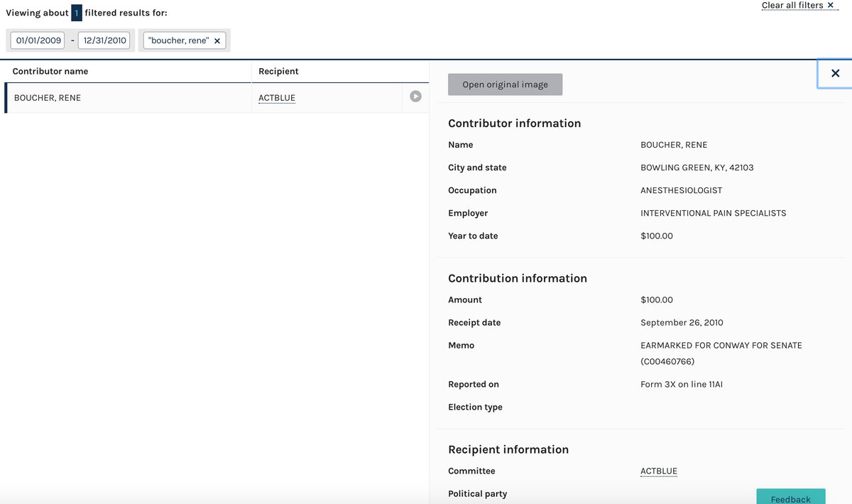Click the play-style arrow on the BOUCHER row
Viewport: 852px width, 504px height.
tap(415, 97)
